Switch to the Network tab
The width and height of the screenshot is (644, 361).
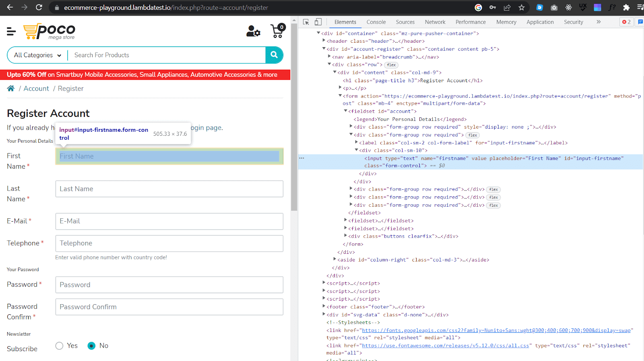pos(435,22)
